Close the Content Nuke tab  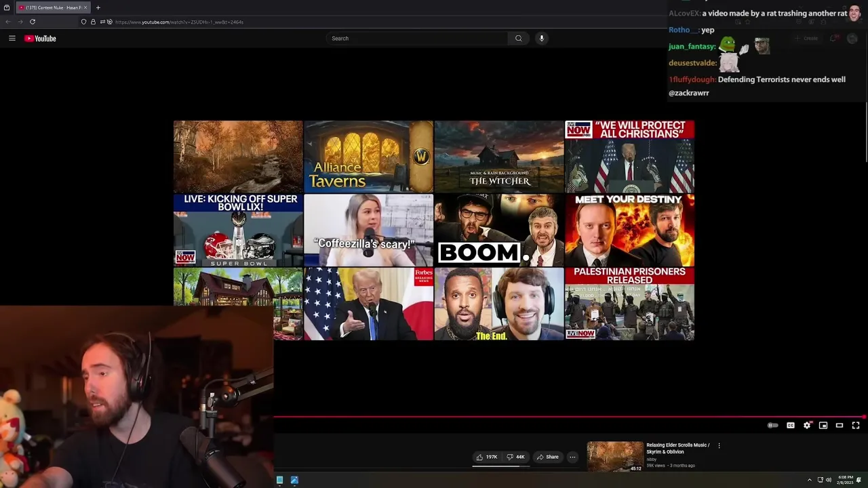85,7
